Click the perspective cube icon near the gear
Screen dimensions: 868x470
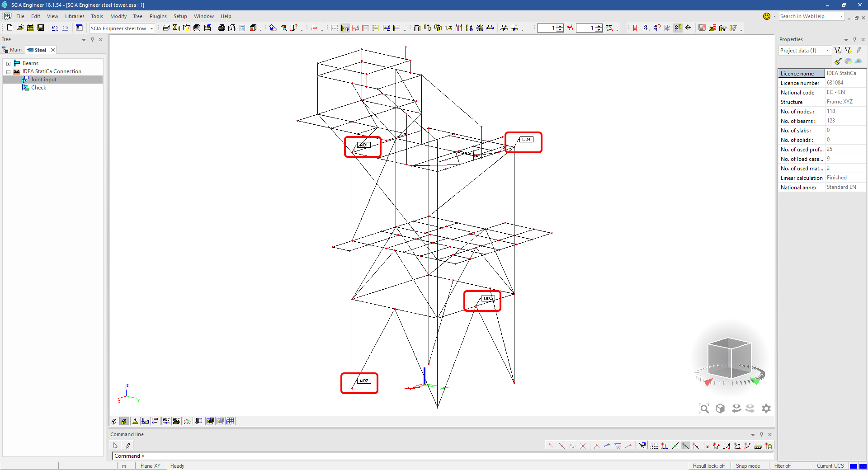click(720, 409)
